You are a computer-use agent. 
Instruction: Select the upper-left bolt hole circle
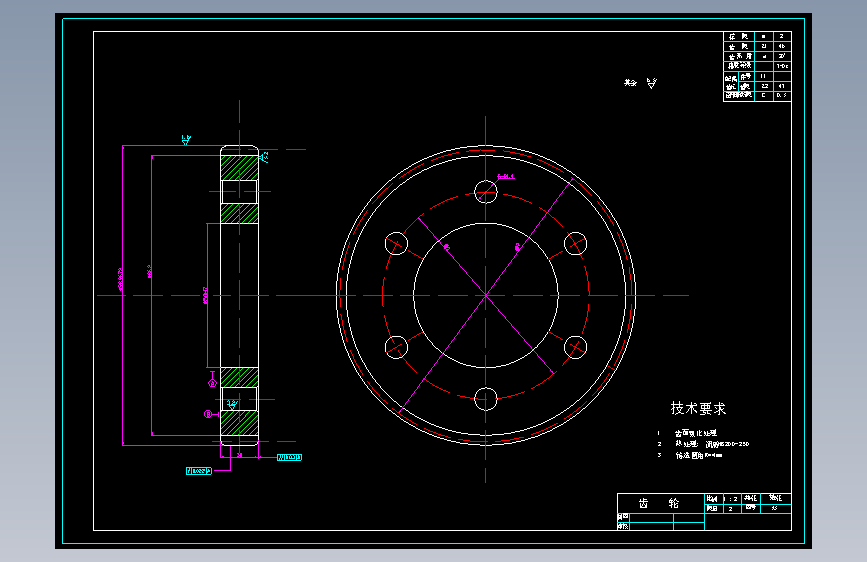click(x=396, y=244)
